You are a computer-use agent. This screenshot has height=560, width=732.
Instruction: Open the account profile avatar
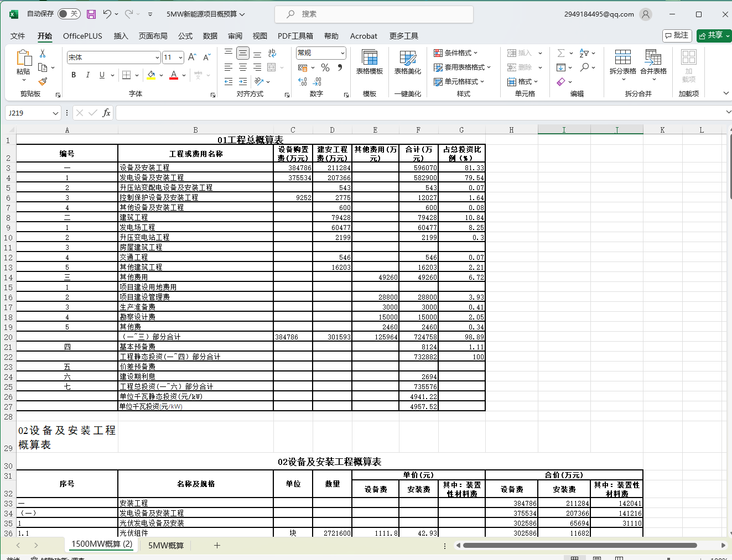tap(646, 14)
